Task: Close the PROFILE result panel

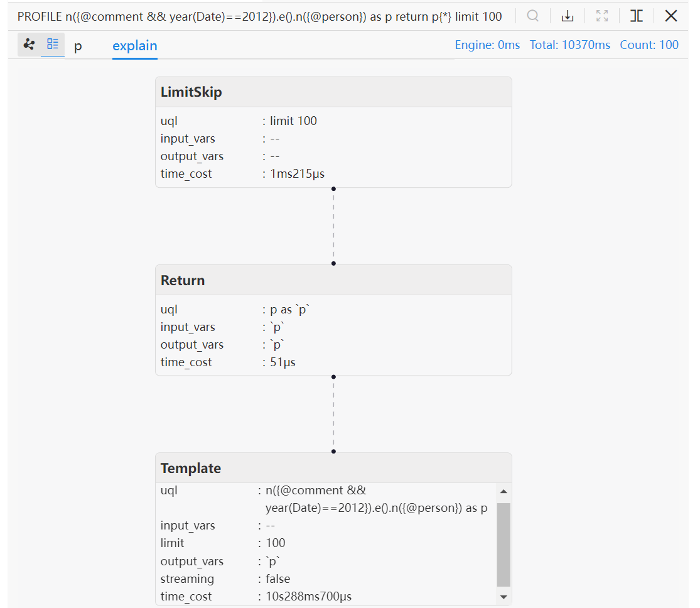Action: point(671,16)
